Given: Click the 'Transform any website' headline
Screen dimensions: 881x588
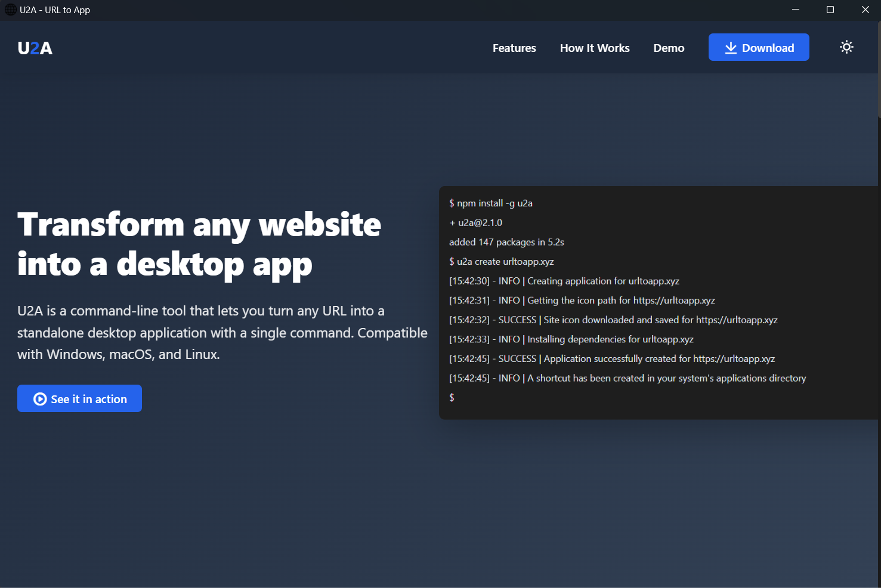Looking at the screenshot, I should (199, 244).
